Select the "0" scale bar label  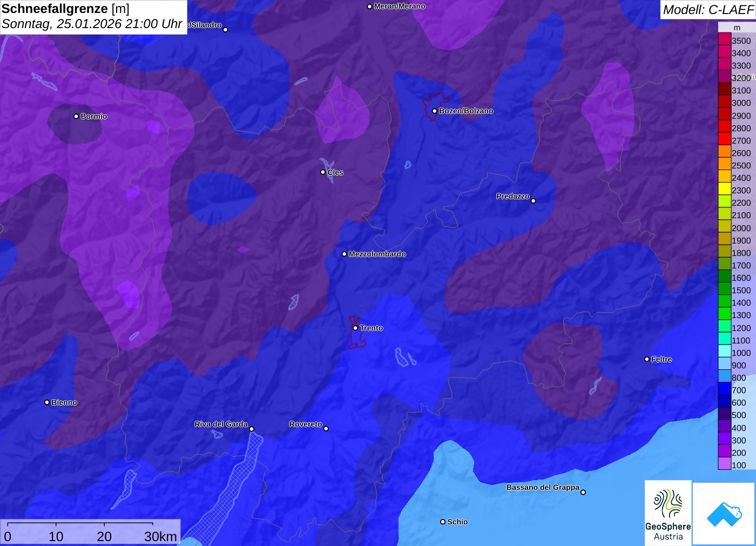(8, 536)
